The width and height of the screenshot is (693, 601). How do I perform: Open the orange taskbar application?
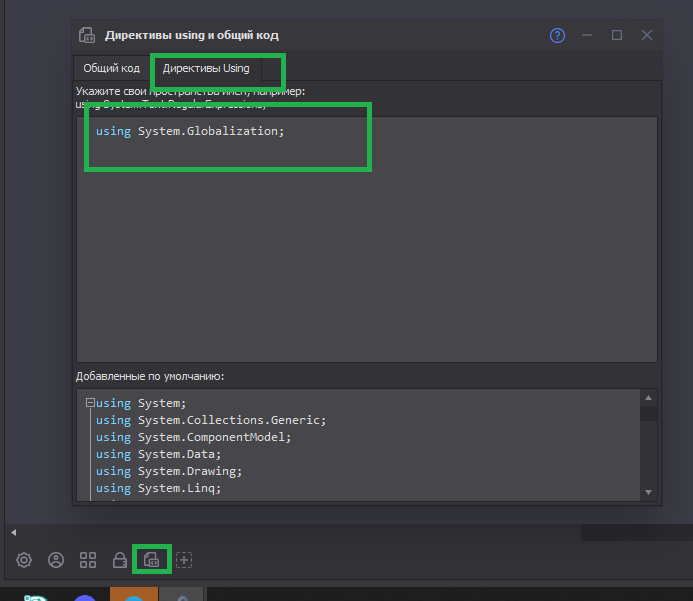point(131,594)
